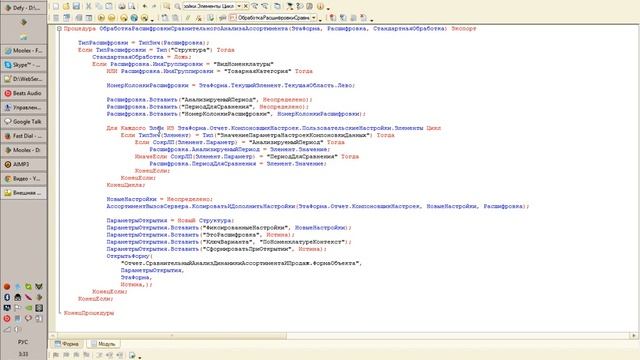The image size is (640, 360).
Task: Open the bottom toolbar overflow arrow
Action: [140, 357]
